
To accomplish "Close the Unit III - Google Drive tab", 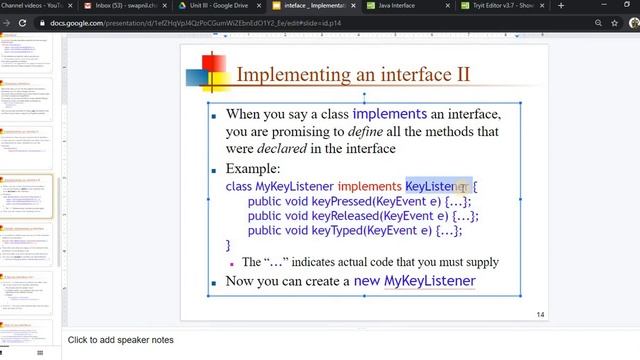I will point(259,6).
